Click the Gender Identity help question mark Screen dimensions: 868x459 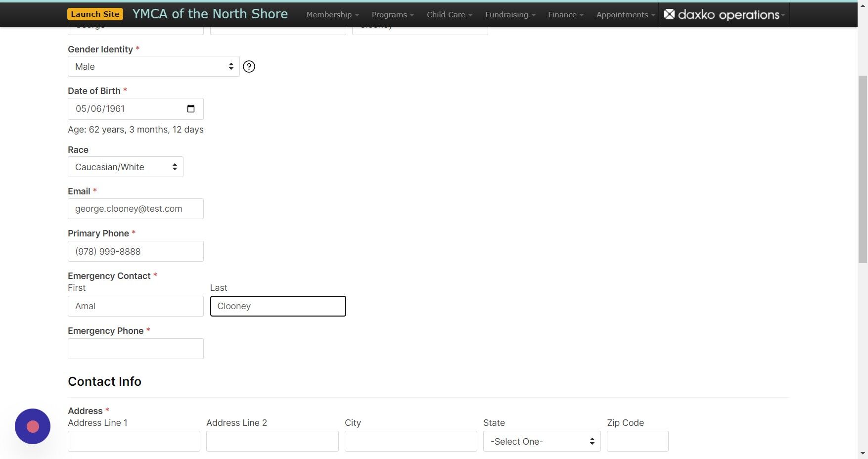[x=249, y=66]
